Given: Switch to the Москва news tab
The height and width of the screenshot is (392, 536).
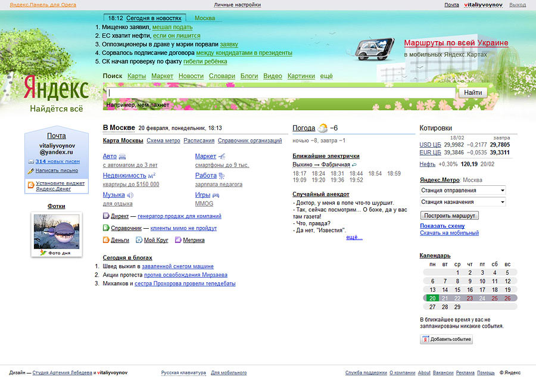Looking at the screenshot, I should click(x=205, y=18).
